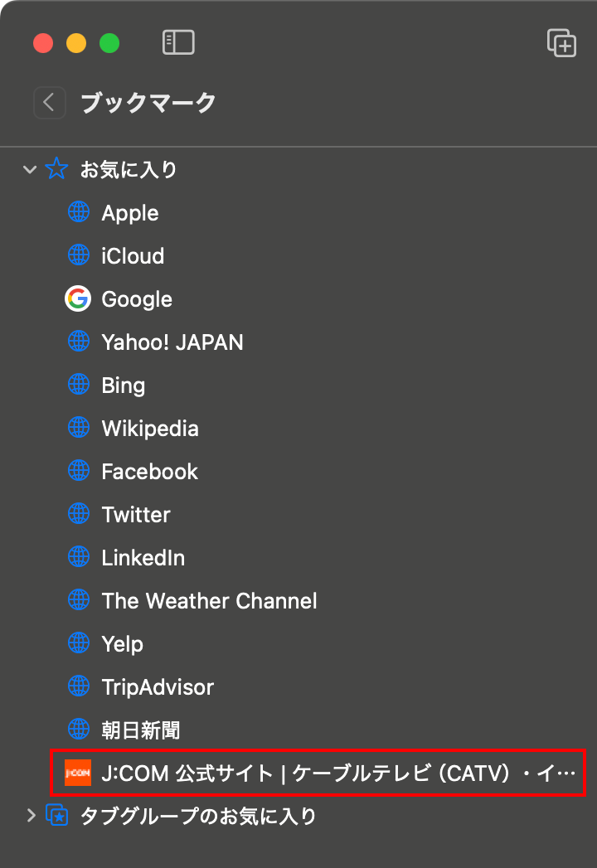Open the Twitter bookmark
Viewport: 597px width, 868px height.
point(136,515)
